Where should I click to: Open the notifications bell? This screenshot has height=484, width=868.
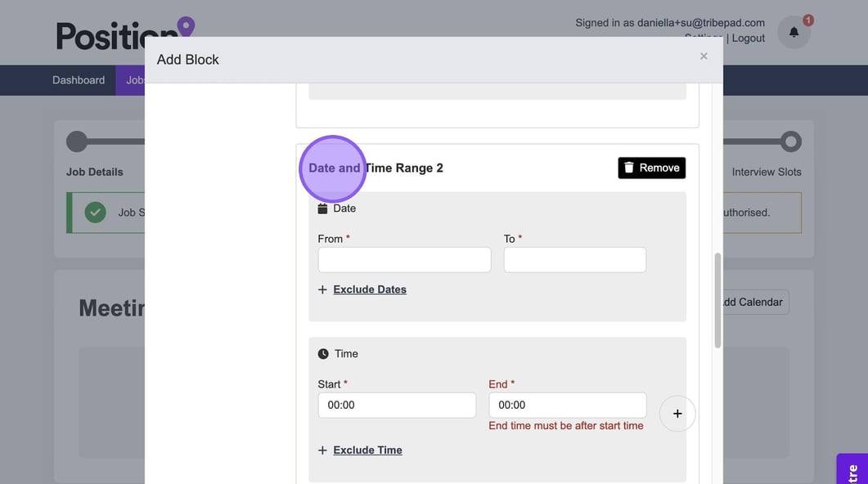(794, 33)
